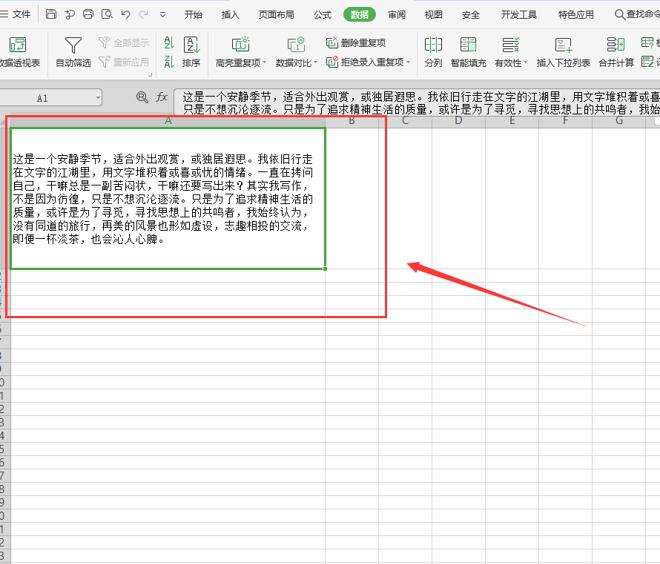Screen dimensions: 660x564
Task: Select the column F header
Action: (565, 121)
